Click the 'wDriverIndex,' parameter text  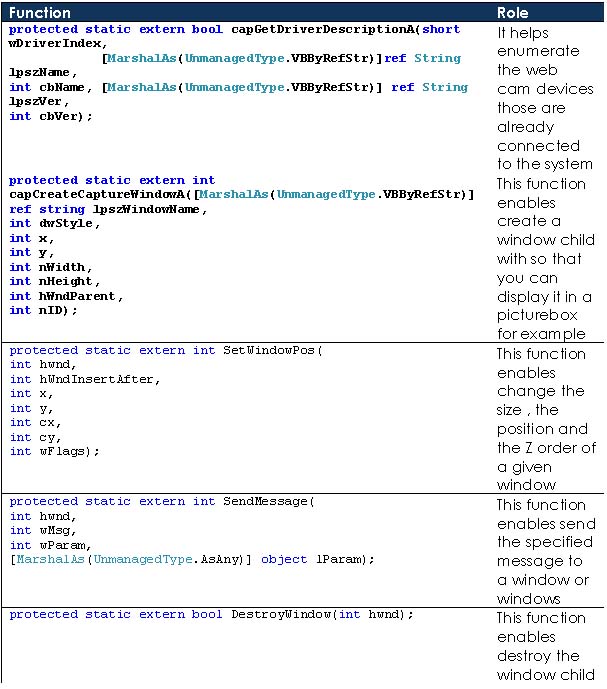click(x=58, y=44)
